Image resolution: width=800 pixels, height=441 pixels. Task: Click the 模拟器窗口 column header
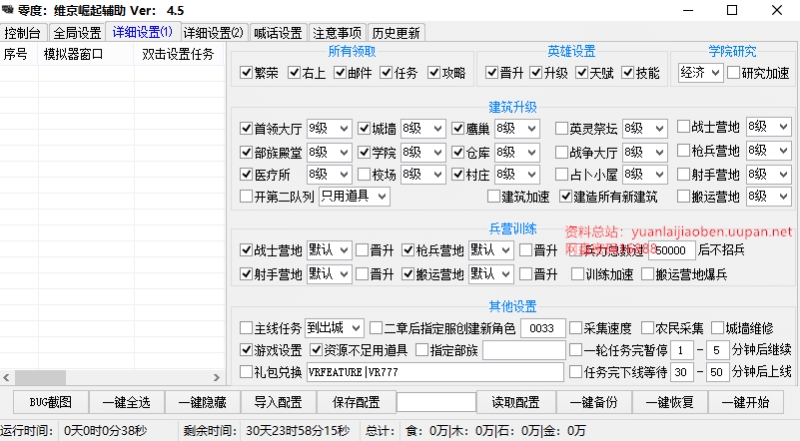pos(86,54)
